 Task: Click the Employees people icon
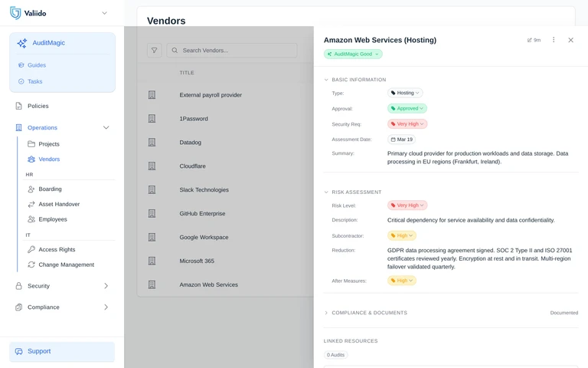[x=31, y=219]
